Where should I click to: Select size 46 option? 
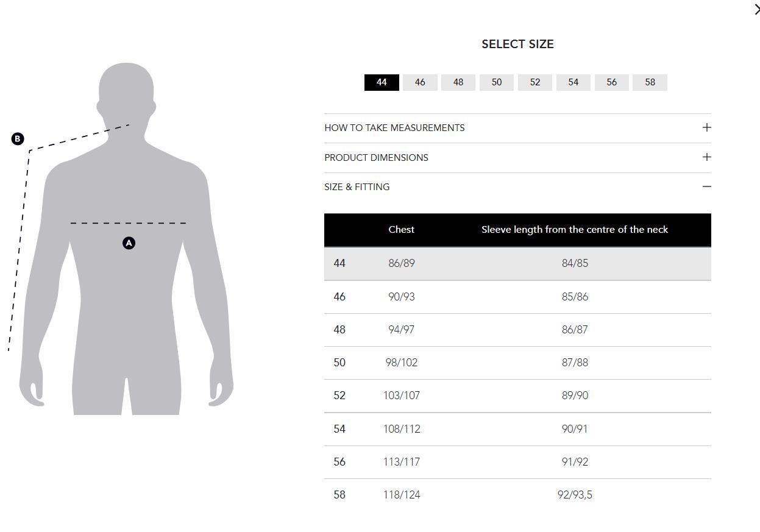420,82
